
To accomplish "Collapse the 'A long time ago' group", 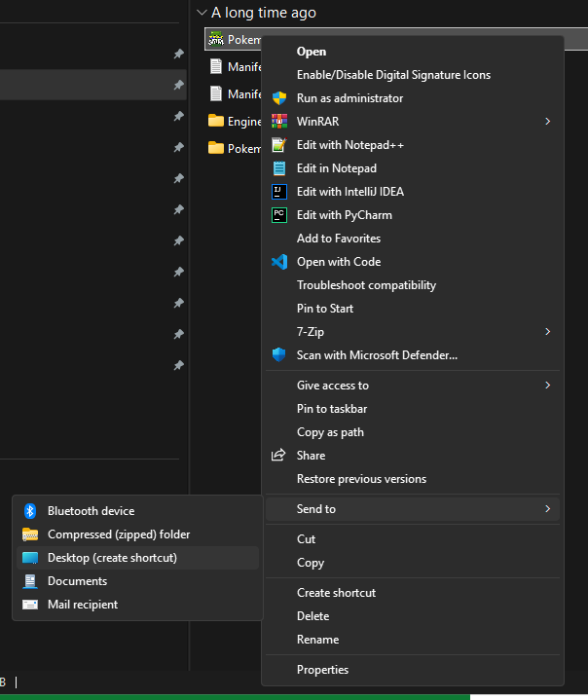I will [202, 13].
